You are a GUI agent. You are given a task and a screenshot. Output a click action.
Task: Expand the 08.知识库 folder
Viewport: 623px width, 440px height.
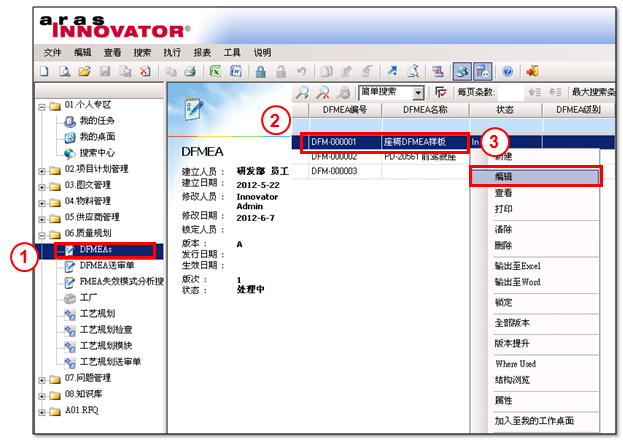tap(42, 396)
